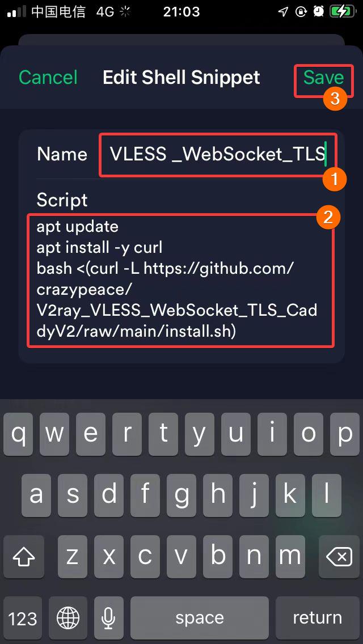Cancel editing the shell snippet

coord(48,77)
